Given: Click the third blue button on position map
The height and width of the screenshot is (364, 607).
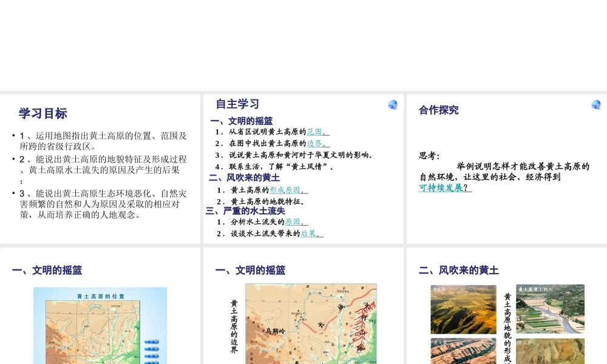Looking at the screenshot, I should (152, 356).
